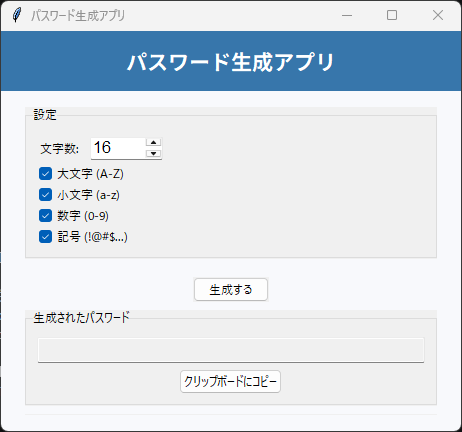The image size is (462, 432).
Task: Click the feather app icon in title bar
Action: pos(16,15)
